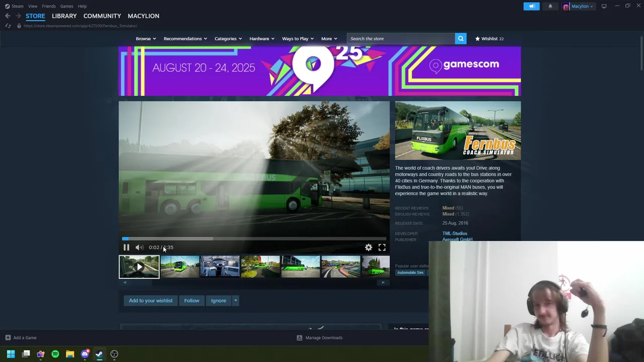The height and width of the screenshot is (362, 644).
Task: Expand the Ways to Play dropdown
Action: pos(298,39)
